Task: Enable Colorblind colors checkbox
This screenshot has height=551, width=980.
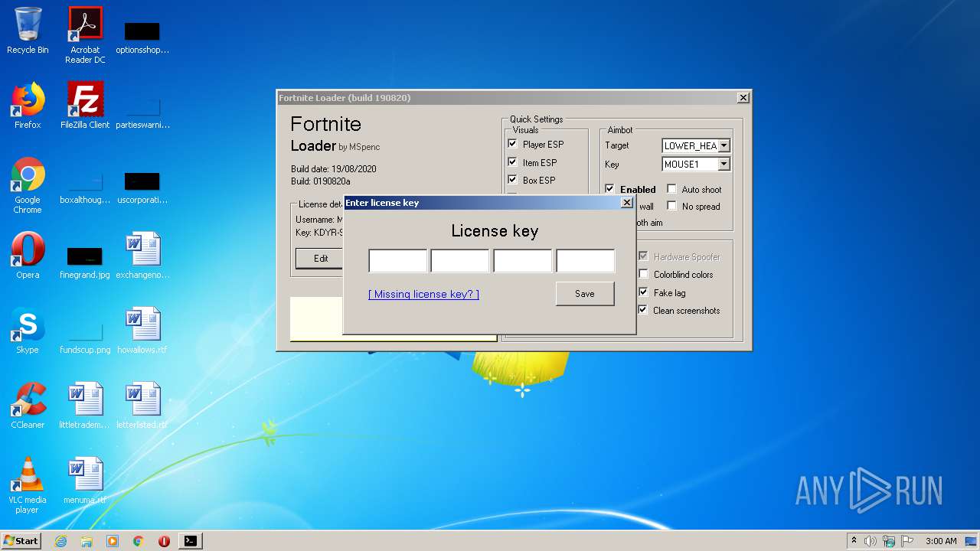Action: [x=644, y=274]
